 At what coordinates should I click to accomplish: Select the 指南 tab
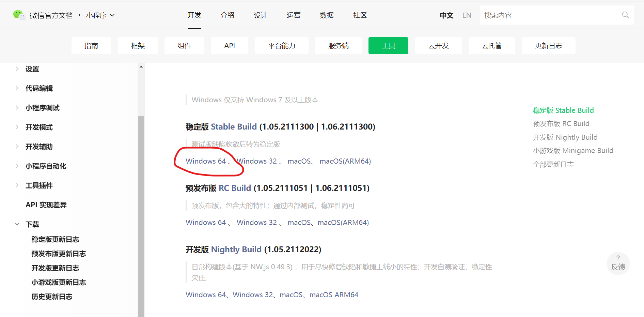91,46
